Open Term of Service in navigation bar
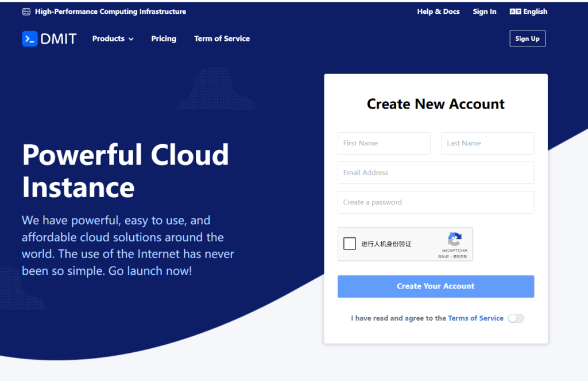Image resolution: width=588 pixels, height=381 pixels. pyautogui.click(x=222, y=39)
